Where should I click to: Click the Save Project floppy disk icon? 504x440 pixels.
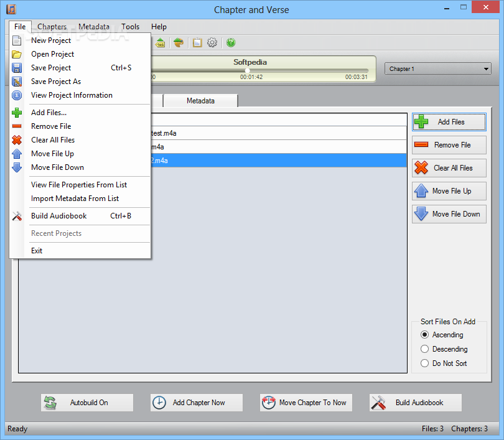tap(17, 68)
